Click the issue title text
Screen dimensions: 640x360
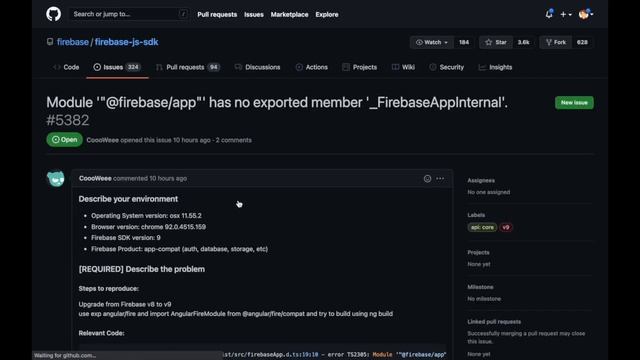tap(277, 102)
